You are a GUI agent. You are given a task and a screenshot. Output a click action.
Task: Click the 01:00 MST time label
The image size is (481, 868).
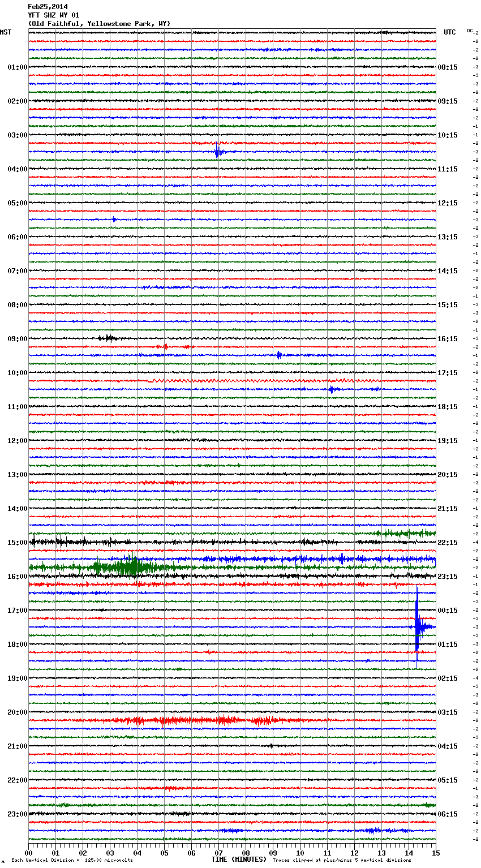[x=18, y=67]
